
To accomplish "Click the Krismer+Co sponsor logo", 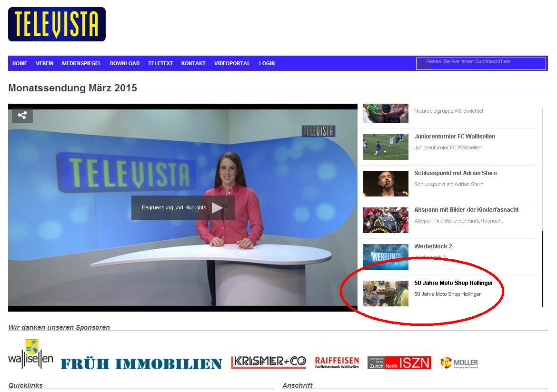I will (269, 363).
